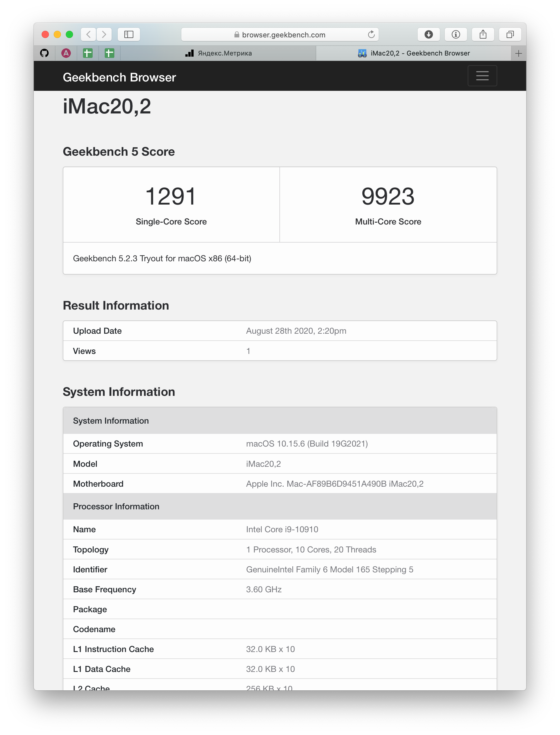Screen dimensions: 560x735
Task: Click the August 28th 2020 upload date
Action: [x=296, y=331]
